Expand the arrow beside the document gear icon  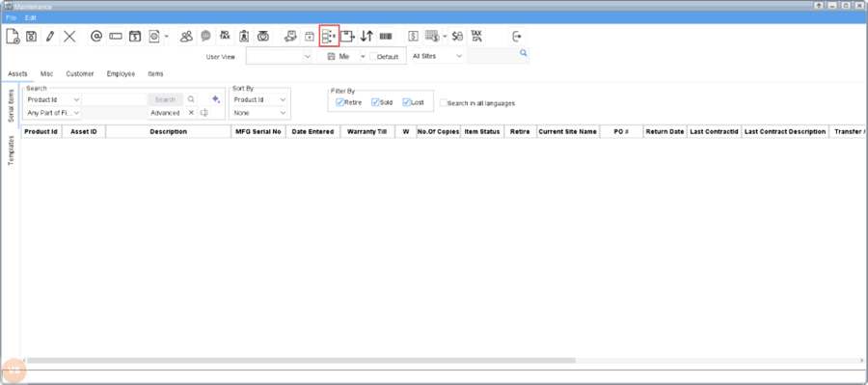point(166,37)
